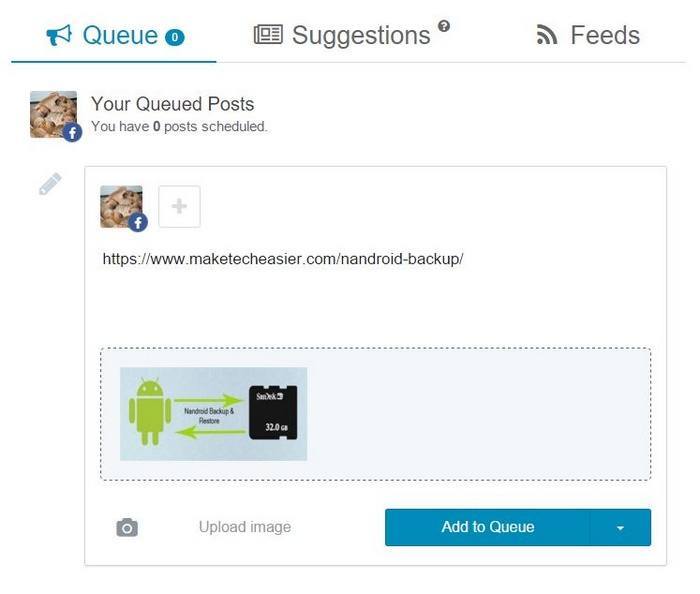Click the maketecheasier URL text field
The width and height of the screenshot is (700, 594).
tap(283, 259)
